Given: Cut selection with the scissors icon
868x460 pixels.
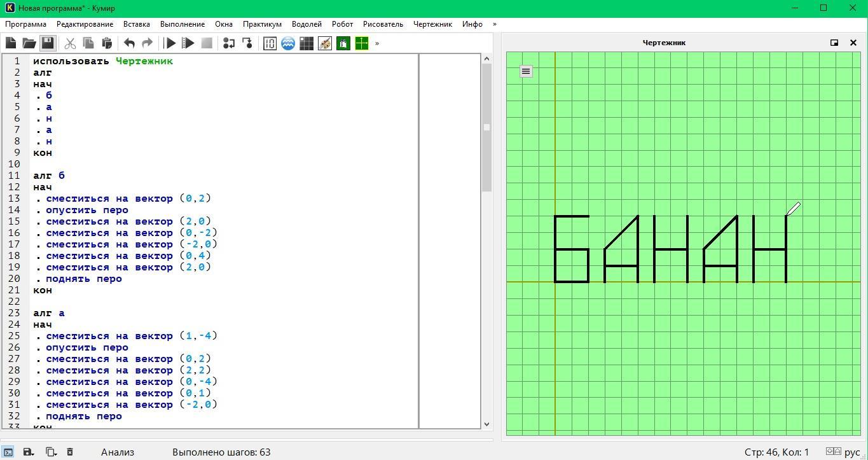Looking at the screenshot, I should tap(70, 43).
